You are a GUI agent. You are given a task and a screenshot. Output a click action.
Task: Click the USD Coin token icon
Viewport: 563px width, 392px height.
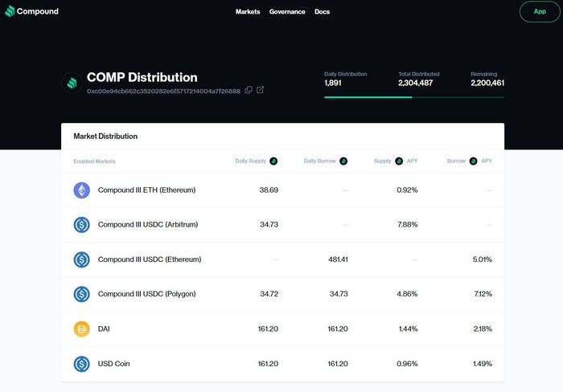82,364
